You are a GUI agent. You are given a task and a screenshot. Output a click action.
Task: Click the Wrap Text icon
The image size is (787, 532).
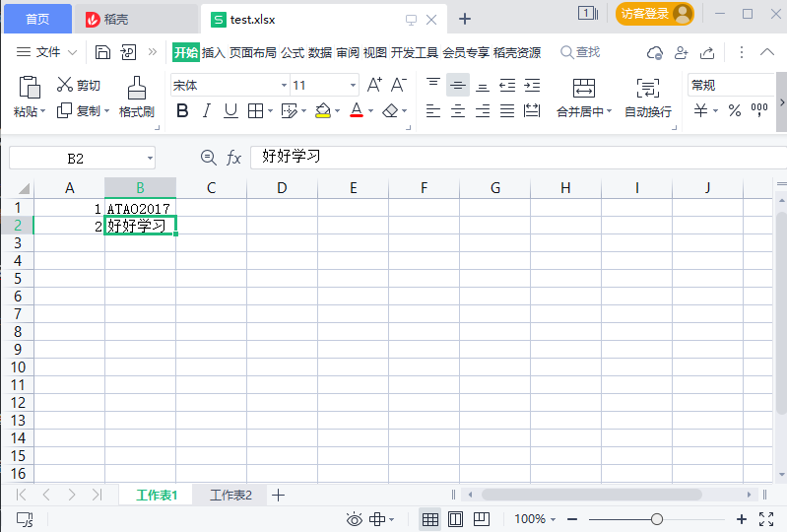point(647,88)
